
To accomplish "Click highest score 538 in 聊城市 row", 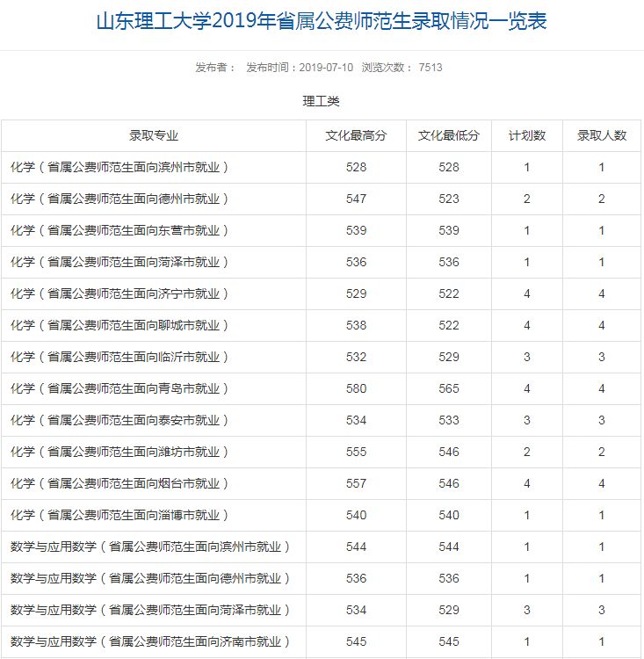I will point(356,325).
